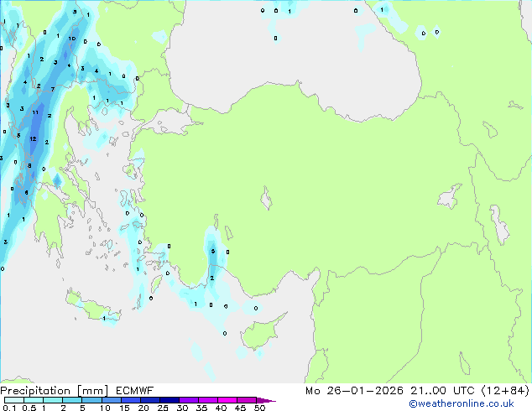
Task: Pick the 0.5–1 mm legend swatch
Action: click(34, 400)
